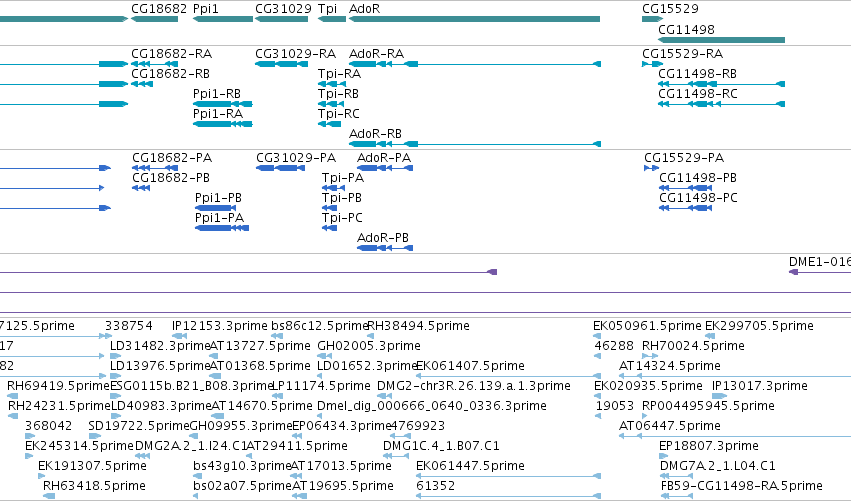This screenshot has width=851, height=501.
Task: Open the RH70024.5prime EST label
Action: 693,346
